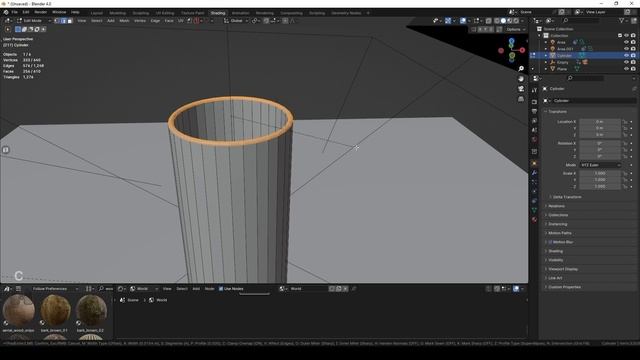Open the Render menu
This screenshot has width=640, height=360.
click(40, 12)
